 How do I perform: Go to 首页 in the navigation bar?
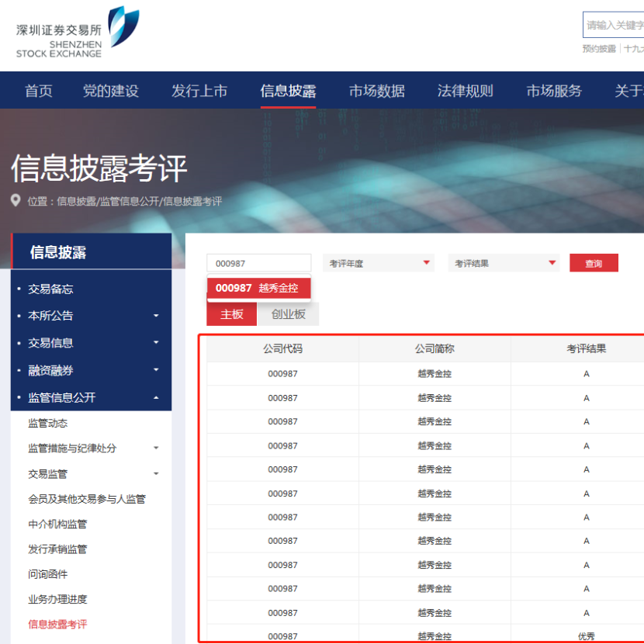(39, 91)
